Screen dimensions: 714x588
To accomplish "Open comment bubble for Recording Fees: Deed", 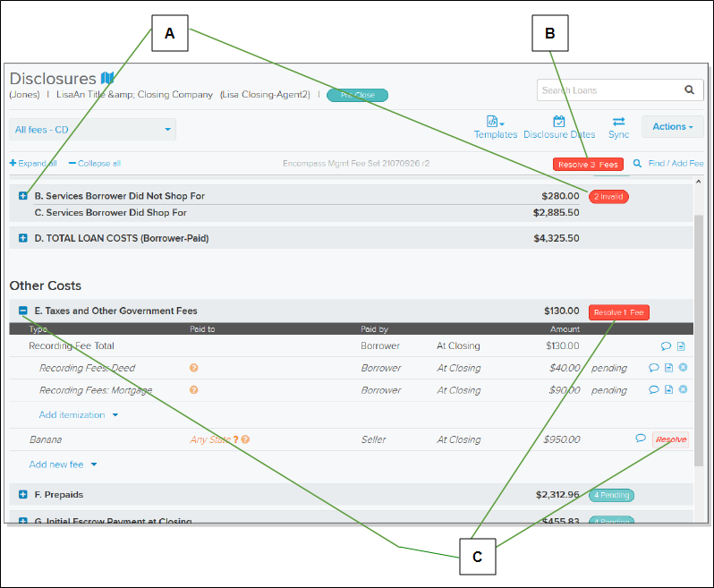I will click(654, 368).
